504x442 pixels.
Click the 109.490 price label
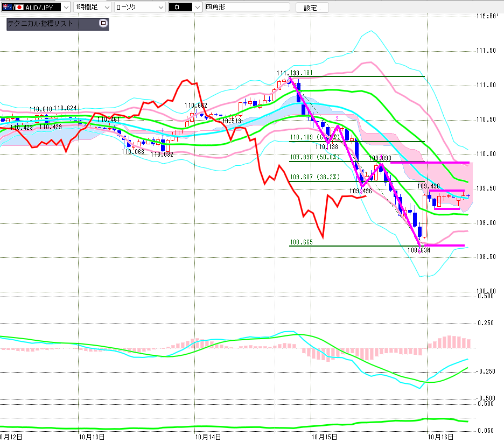tap(429, 186)
